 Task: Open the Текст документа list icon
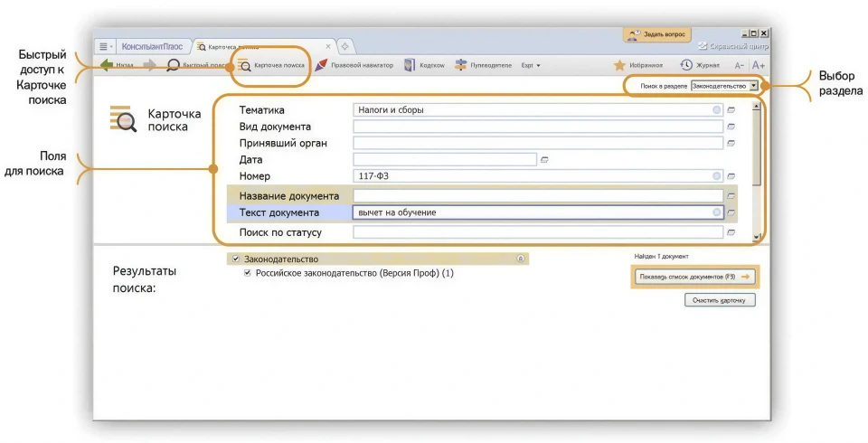coord(731,212)
